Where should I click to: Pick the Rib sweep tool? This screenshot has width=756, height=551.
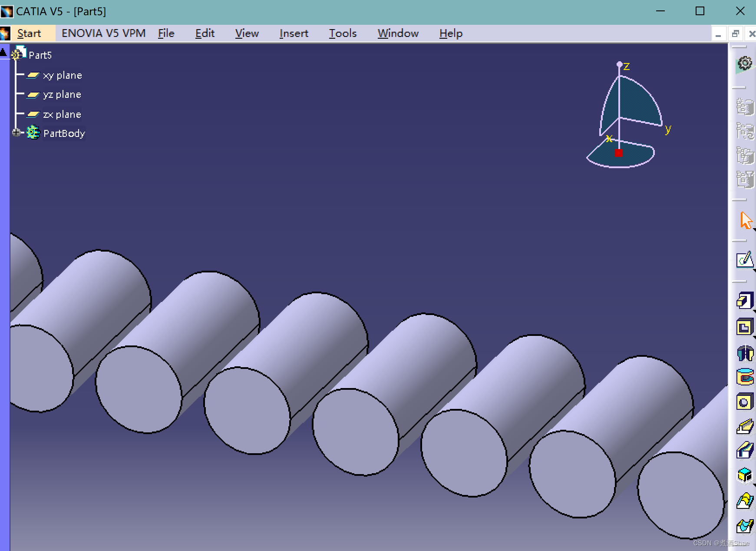[745, 427]
